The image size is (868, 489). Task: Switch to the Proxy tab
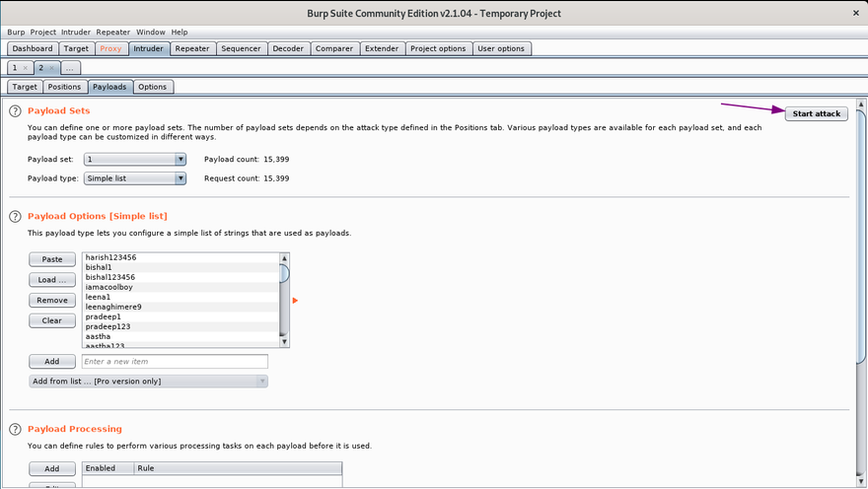(110, 48)
